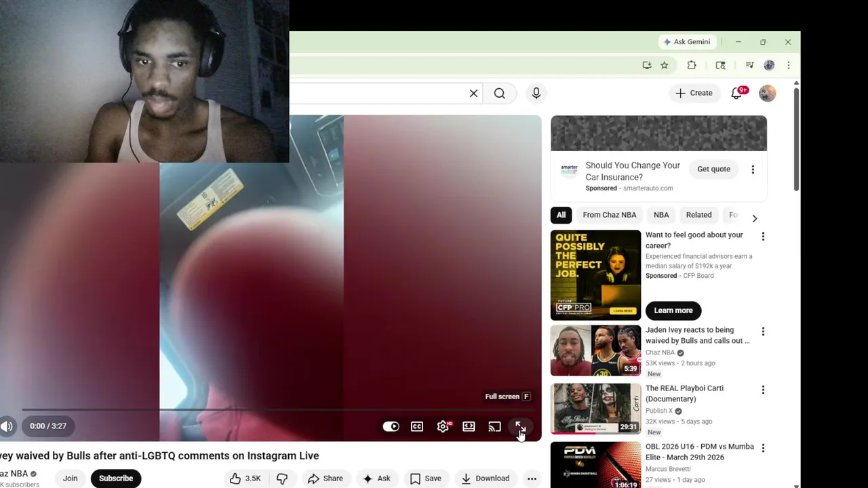The image size is (868, 488).
Task: Open the OBL 2026 U16 video thumbnail
Action: coord(595,465)
